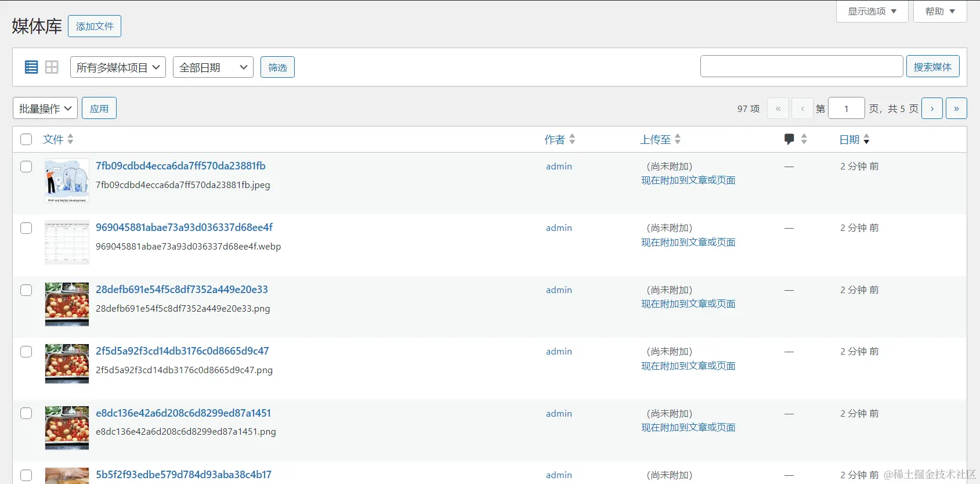The width and height of the screenshot is (980, 484).
Task: Open the 969045881abae73a93d036337d68ee4f file title link
Action: coord(184,227)
